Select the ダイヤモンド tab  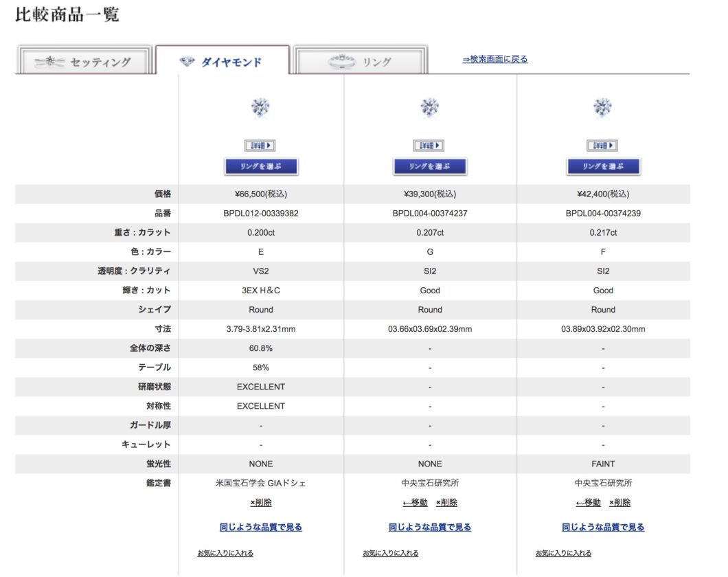[222, 62]
